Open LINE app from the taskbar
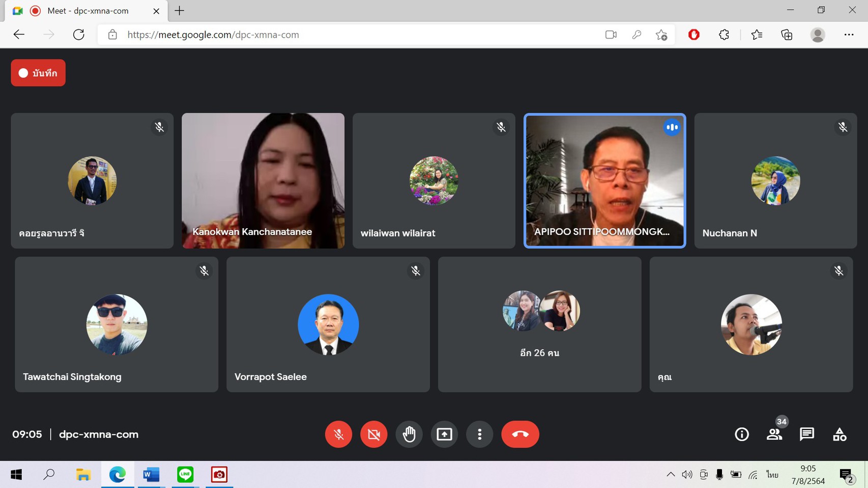 point(185,474)
